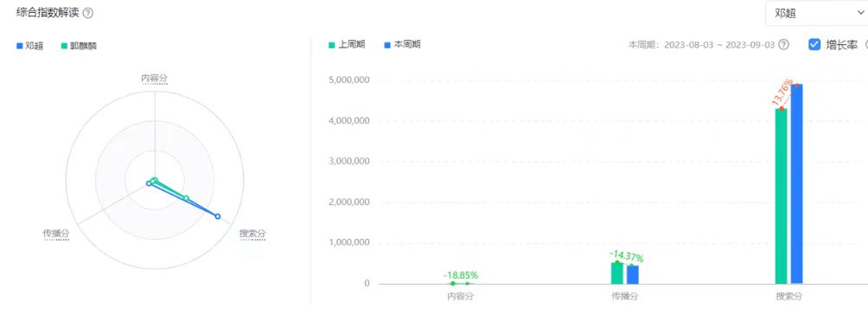Click the 13.76% growth rate label
This screenshot has height=315, width=868.
coord(782,93)
